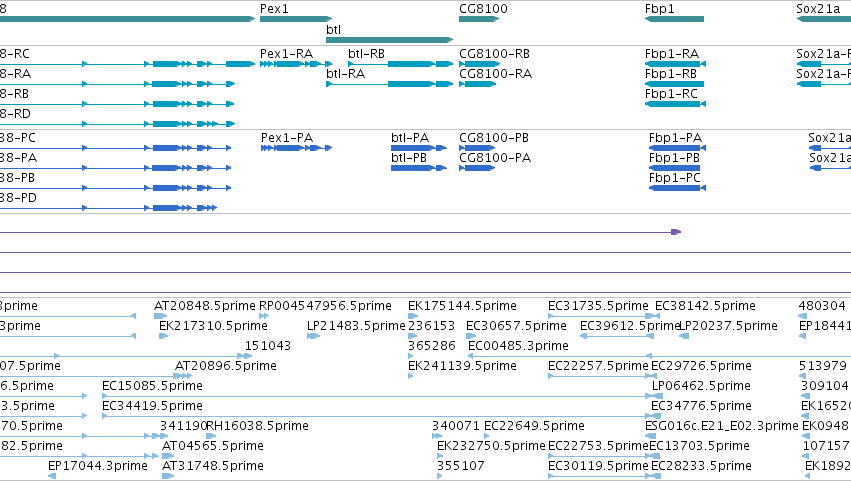Select transcript CG8100-RB
The width and height of the screenshot is (851, 481).
pos(494,54)
